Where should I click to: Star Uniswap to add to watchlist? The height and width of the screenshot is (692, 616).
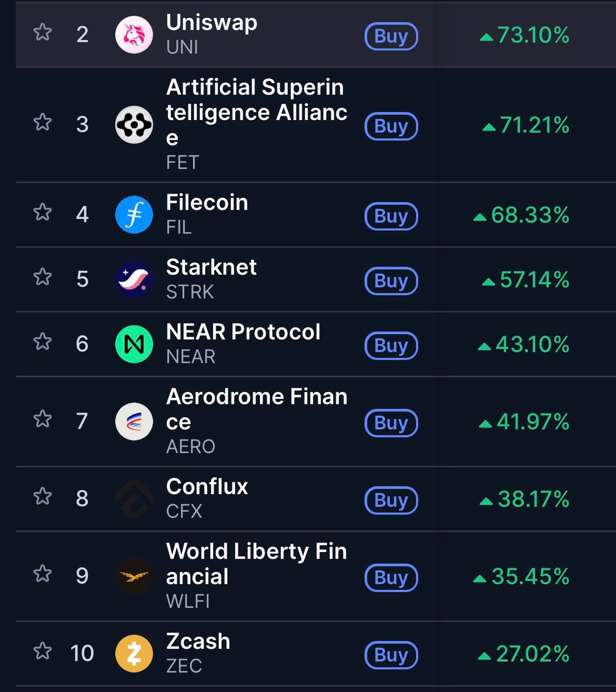pos(43,32)
